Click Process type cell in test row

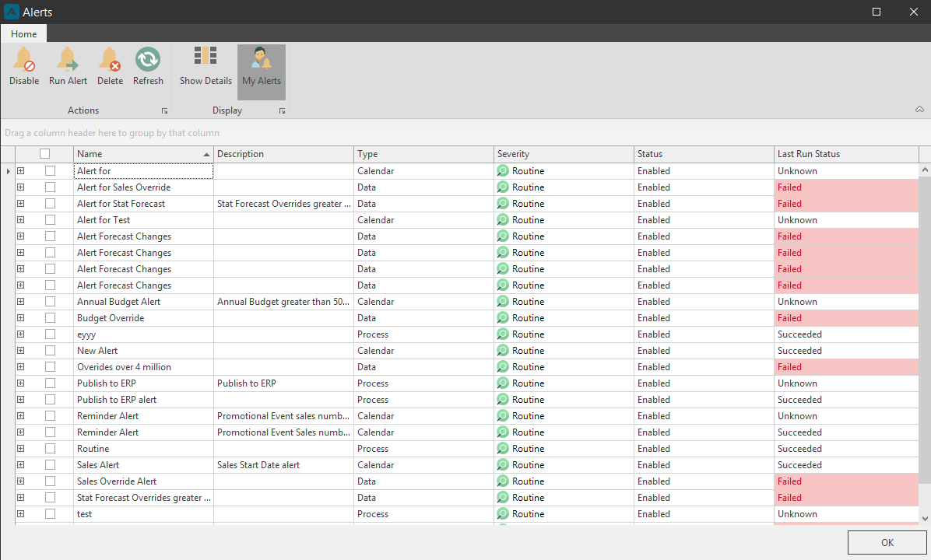[423, 514]
